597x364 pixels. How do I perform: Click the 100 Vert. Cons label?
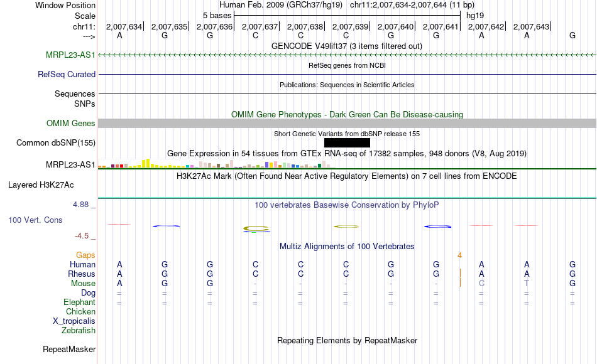pyautogui.click(x=35, y=220)
